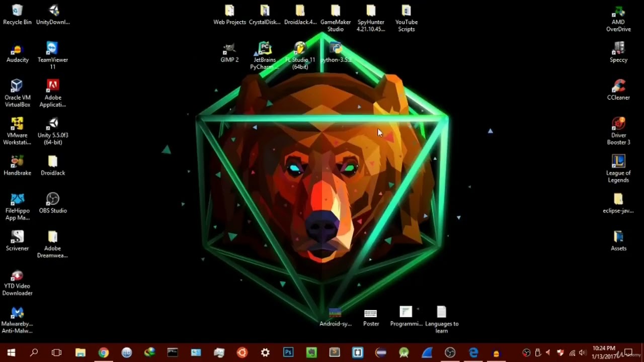
Task: Select the AMD OverDrive desktop icon
Action: pyautogui.click(x=618, y=19)
